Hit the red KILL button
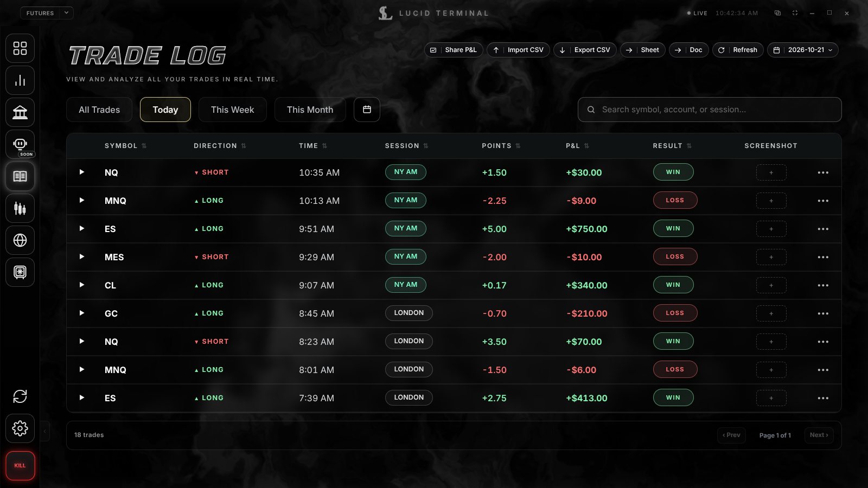The image size is (868, 488). (x=20, y=466)
